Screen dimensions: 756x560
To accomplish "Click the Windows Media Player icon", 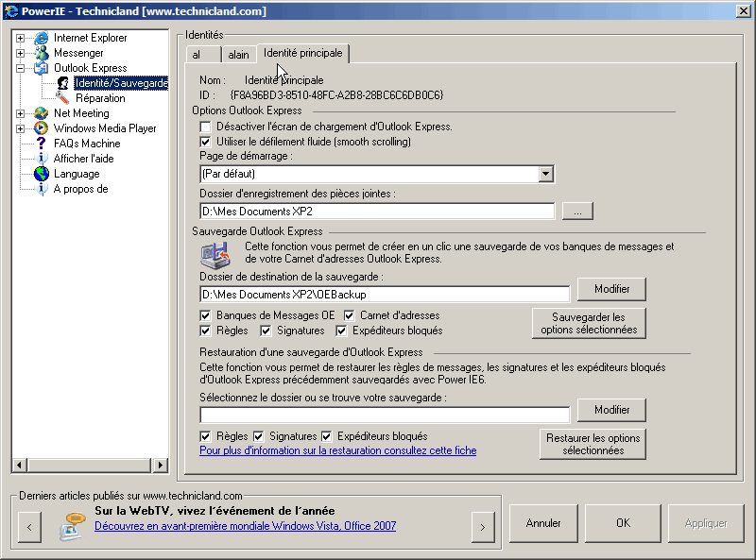I will point(41,128).
